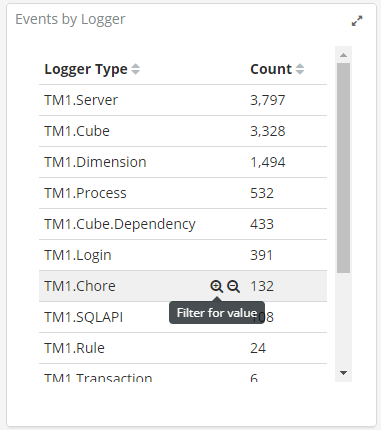The width and height of the screenshot is (381, 430).
Task: Sort table by Count arrows
Action: pyautogui.click(x=300, y=69)
